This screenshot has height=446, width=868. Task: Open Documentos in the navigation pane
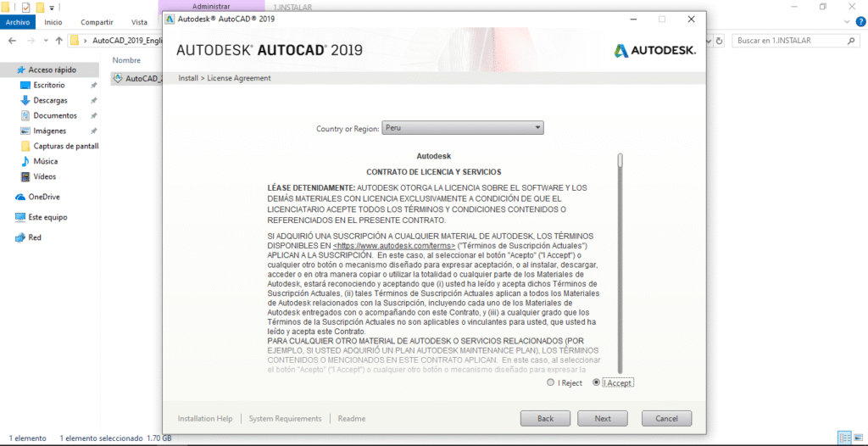[55, 115]
